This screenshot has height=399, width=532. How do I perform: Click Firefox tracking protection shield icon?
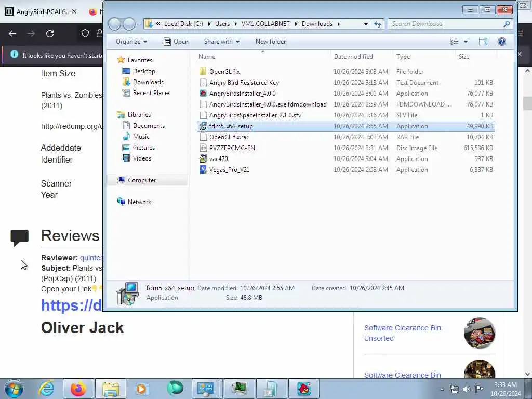point(85,33)
